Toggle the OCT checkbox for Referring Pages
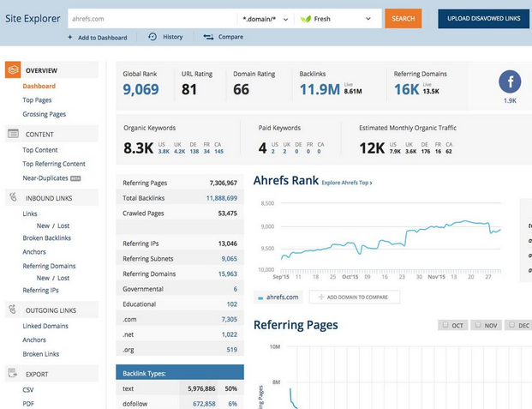Viewport: 532px width, 409px height. tap(445, 326)
